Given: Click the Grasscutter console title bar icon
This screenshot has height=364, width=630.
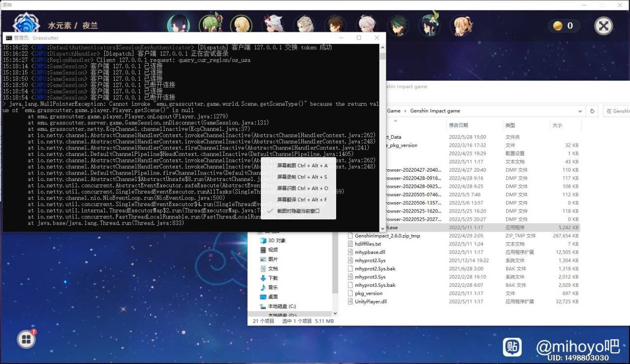Looking at the screenshot, I should 9,38.
